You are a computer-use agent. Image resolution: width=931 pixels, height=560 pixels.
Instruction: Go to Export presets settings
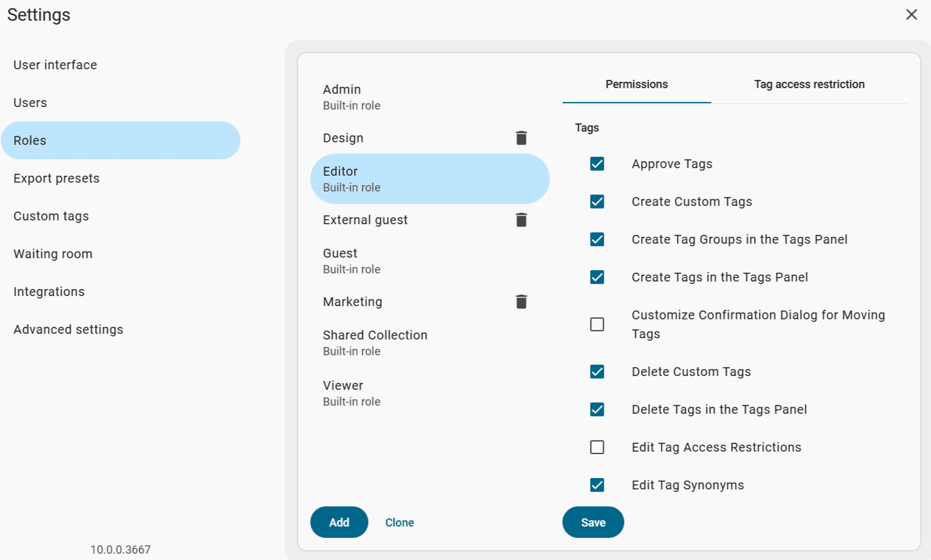(57, 178)
